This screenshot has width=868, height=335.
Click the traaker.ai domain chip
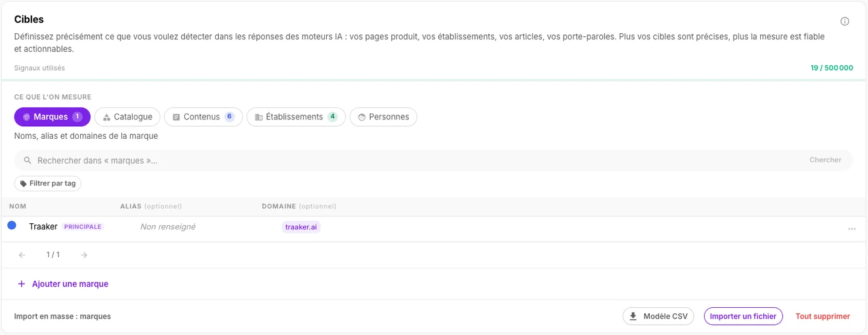(x=301, y=227)
